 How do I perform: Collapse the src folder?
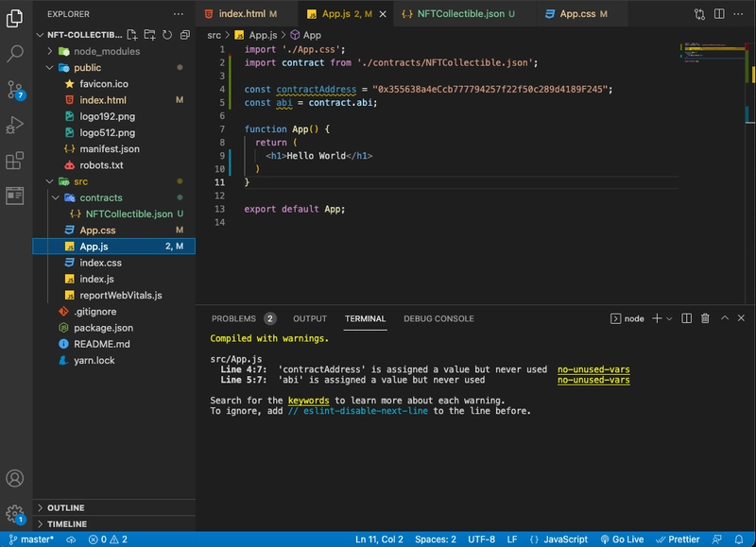[50, 181]
